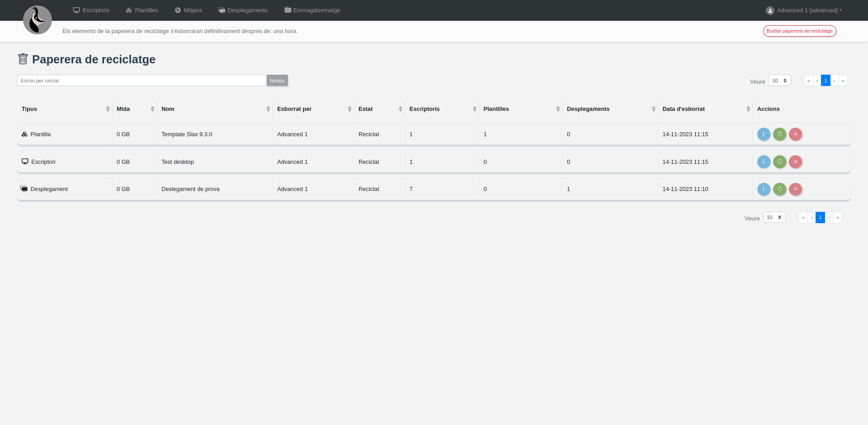Open the top Veure page size dropdown
The height and width of the screenshot is (425, 868).
779,81
